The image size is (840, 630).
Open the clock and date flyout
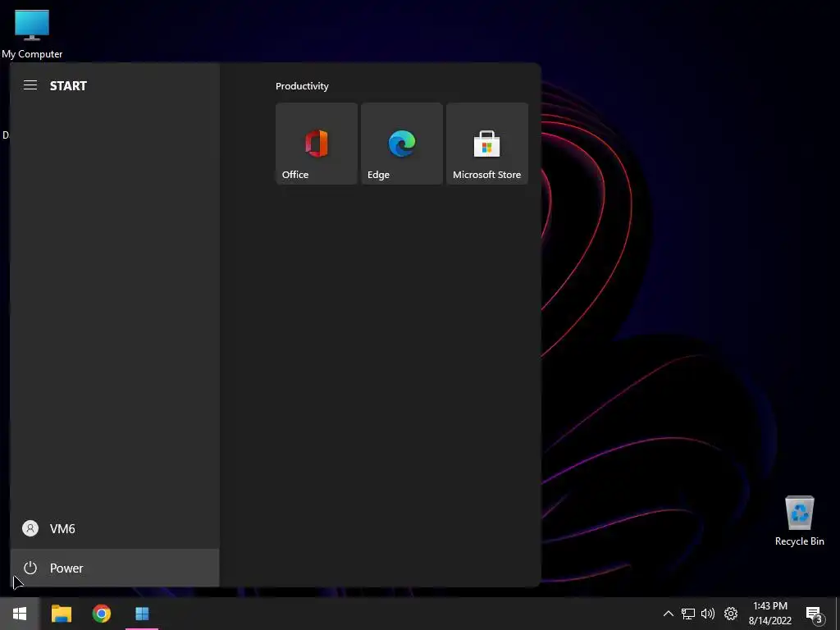point(769,614)
